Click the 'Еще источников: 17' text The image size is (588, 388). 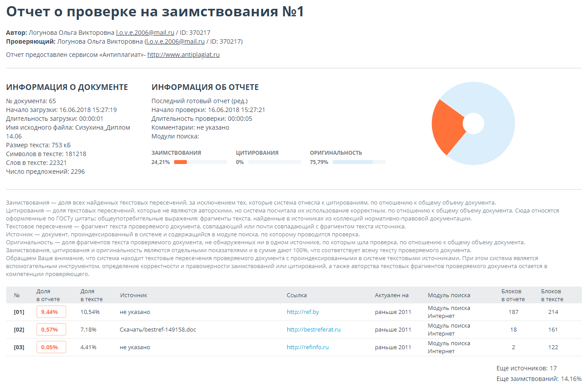point(526,369)
